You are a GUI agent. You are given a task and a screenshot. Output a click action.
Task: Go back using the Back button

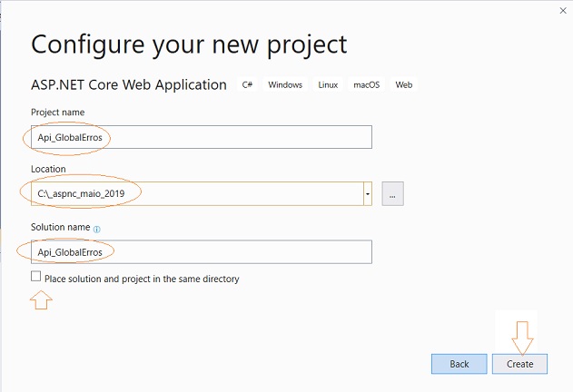coord(459,364)
